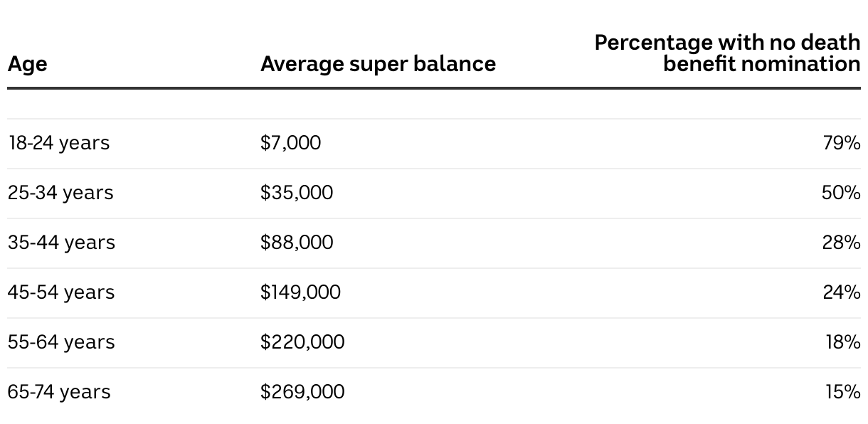Select the 45-54 years age cell

click(x=61, y=292)
